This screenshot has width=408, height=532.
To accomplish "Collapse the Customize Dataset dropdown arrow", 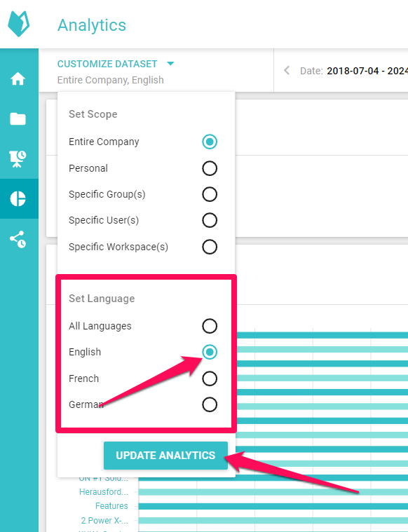I will pyautogui.click(x=170, y=64).
